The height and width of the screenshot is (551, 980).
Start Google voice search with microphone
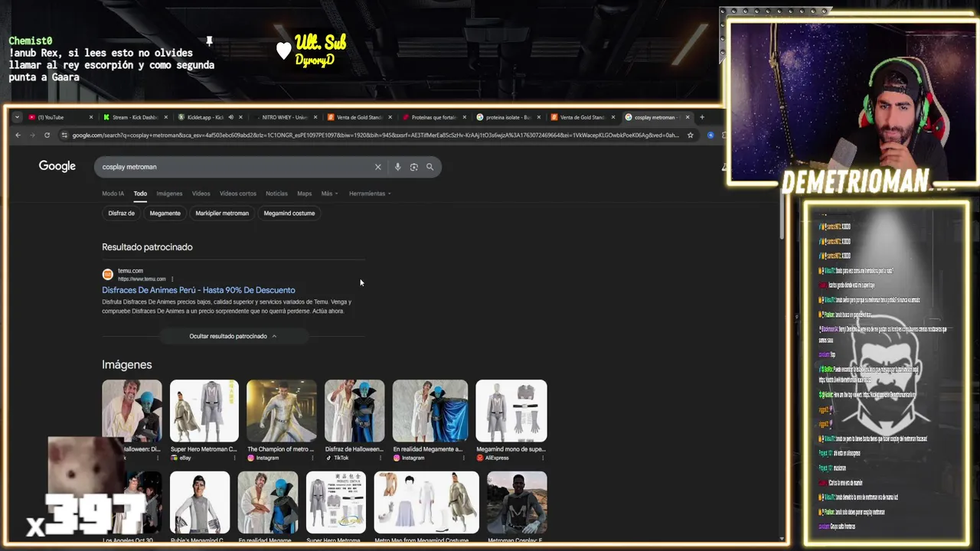click(397, 167)
